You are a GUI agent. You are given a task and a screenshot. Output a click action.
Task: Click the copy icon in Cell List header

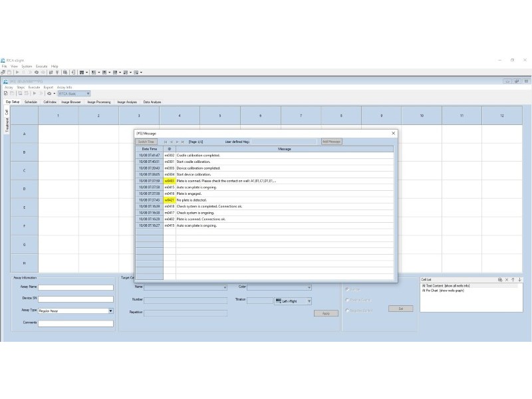[500, 279]
